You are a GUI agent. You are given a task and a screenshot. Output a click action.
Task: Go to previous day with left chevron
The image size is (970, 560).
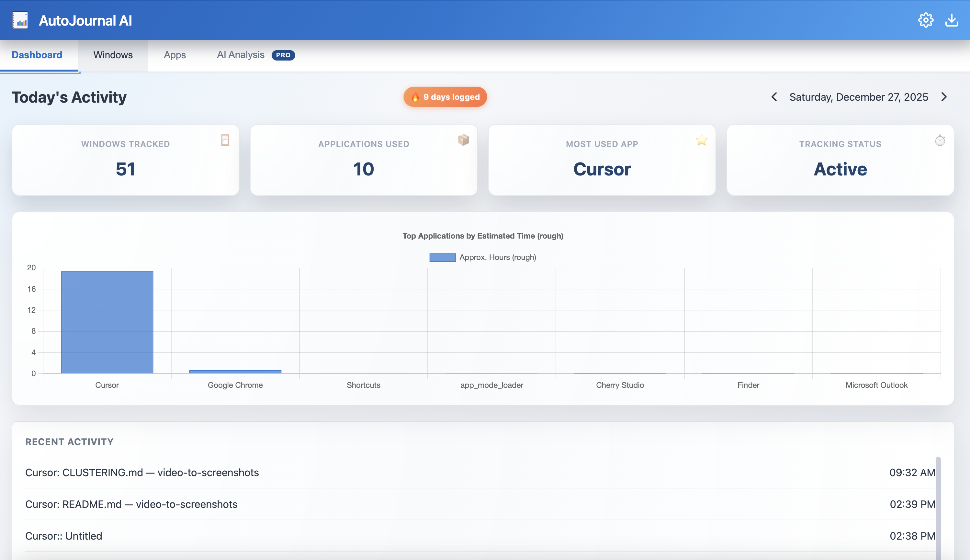tap(774, 97)
